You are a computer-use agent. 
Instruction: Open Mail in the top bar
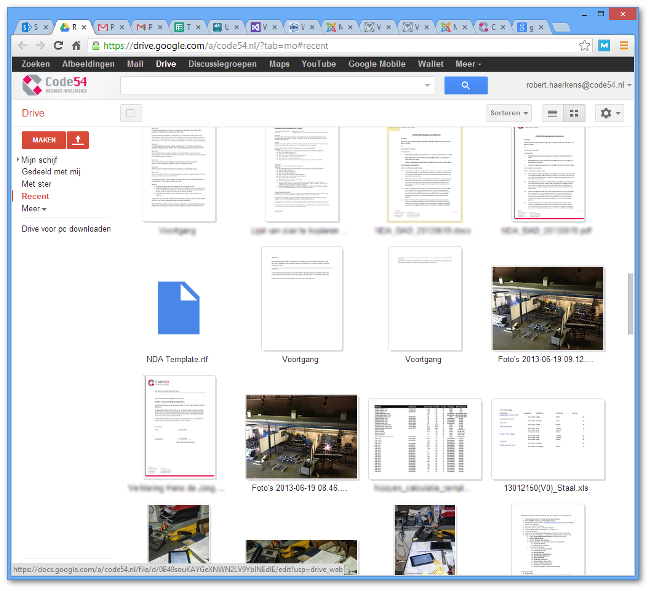pos(135,64)
